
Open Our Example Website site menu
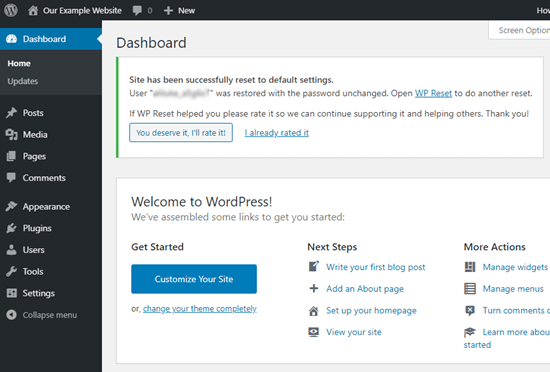coord(82,11)
